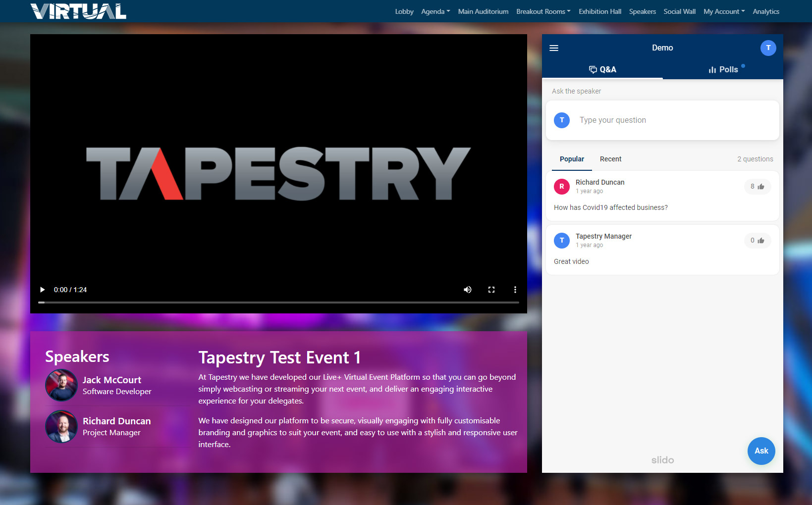The height and width of the screenshot is (505, 812).
Task: Click the 'Software Developer' title text
Action: tap(117, 391)
